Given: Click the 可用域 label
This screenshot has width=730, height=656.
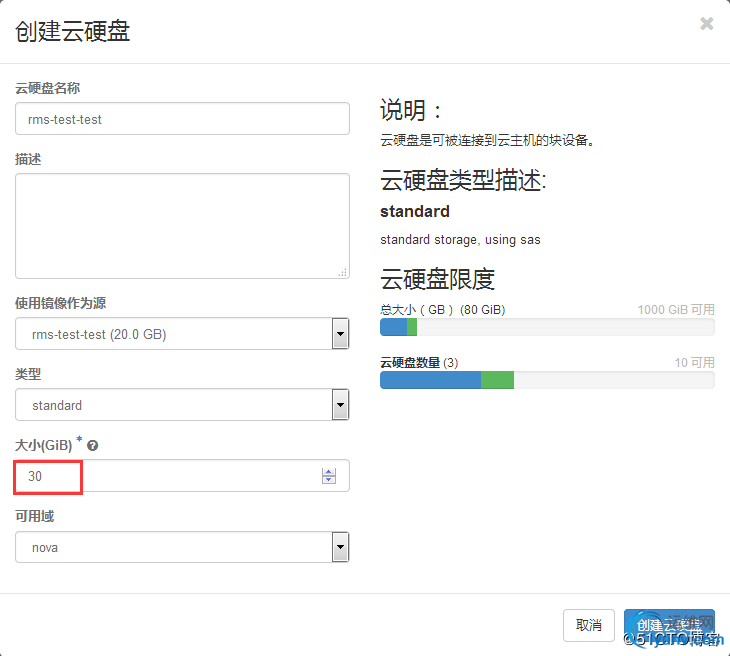Looking at the screenshot, I should (34, 516).
